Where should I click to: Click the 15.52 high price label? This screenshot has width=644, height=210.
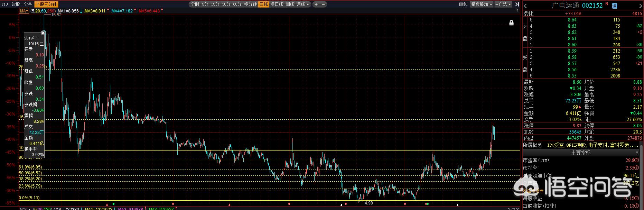(x=56, y=15)
